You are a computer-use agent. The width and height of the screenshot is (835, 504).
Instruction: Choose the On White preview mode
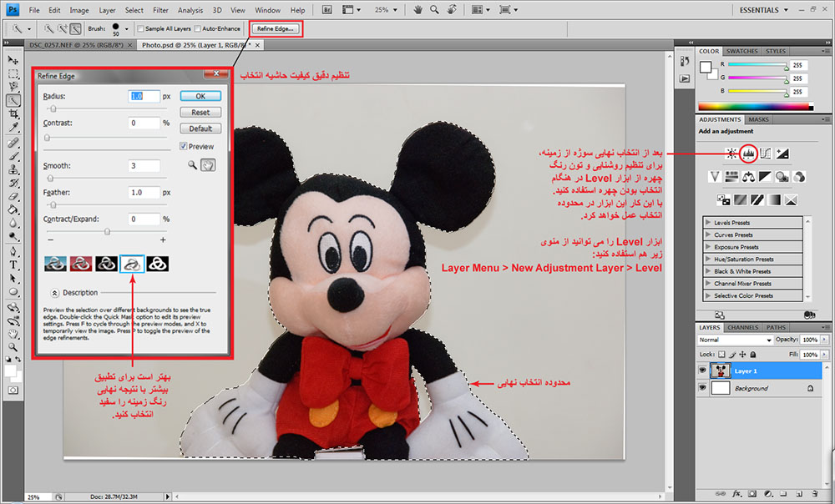coord(132,264)
